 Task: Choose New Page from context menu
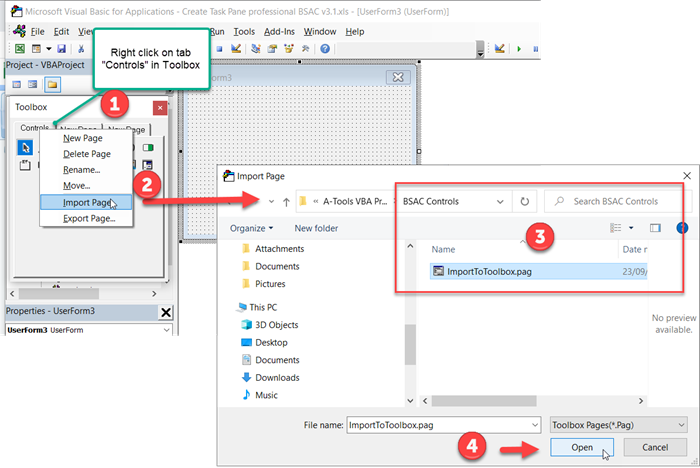86,138
